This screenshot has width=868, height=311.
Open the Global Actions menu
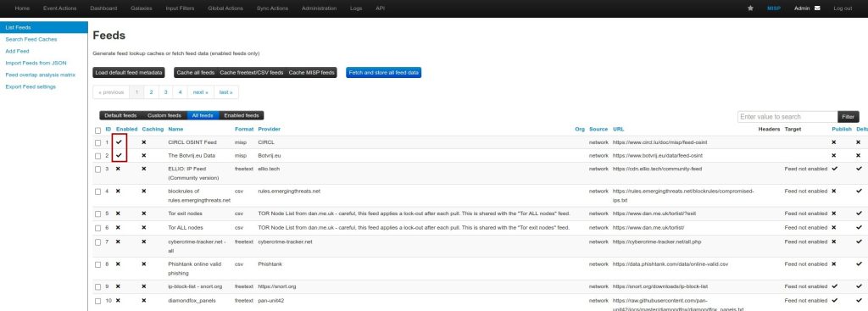pyautogui.click(x=225, y=8)
